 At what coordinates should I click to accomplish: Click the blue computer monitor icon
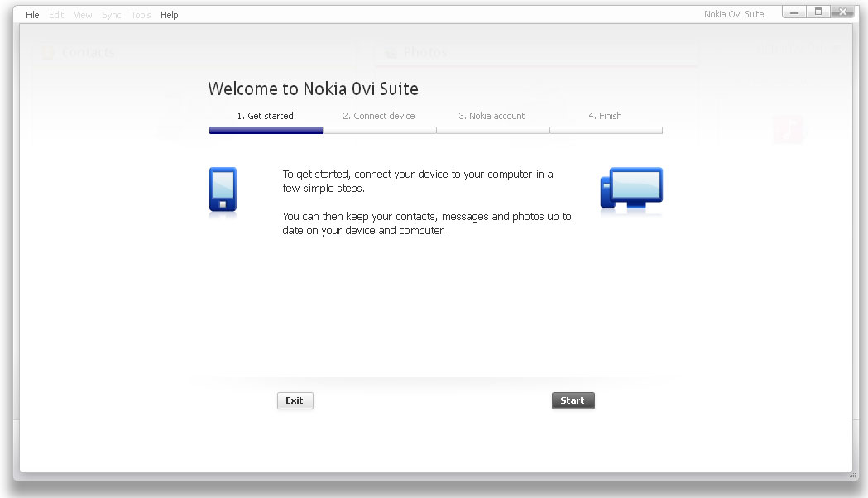point(631,189)
